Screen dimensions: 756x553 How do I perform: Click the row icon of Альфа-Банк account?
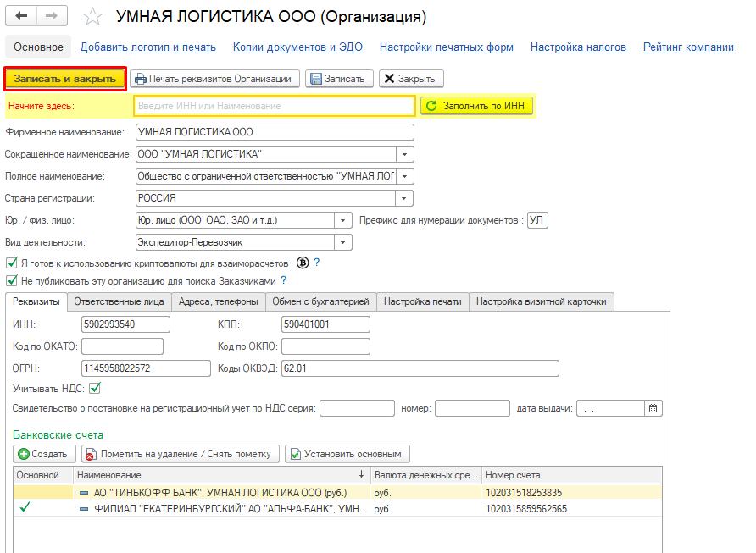pyautogui.click(x=84, y=509)
